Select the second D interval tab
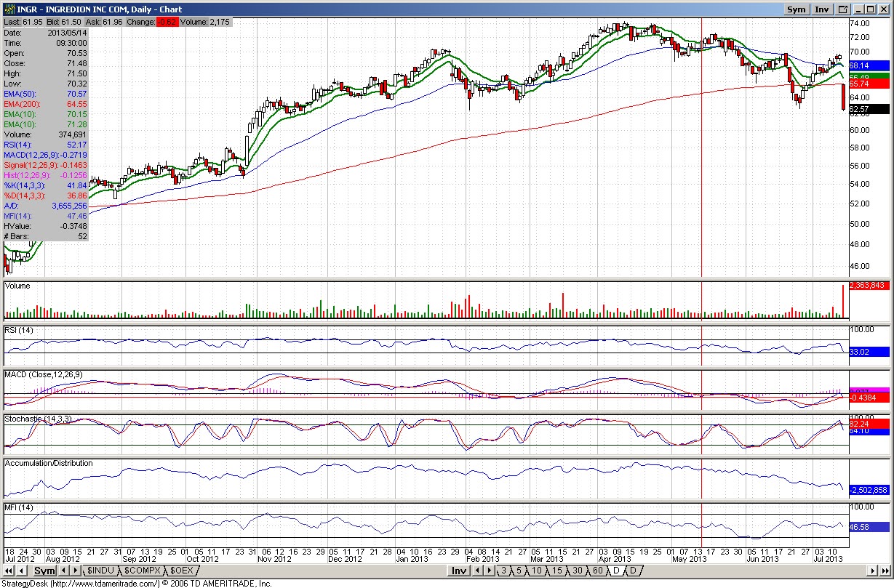 point(634,571)
